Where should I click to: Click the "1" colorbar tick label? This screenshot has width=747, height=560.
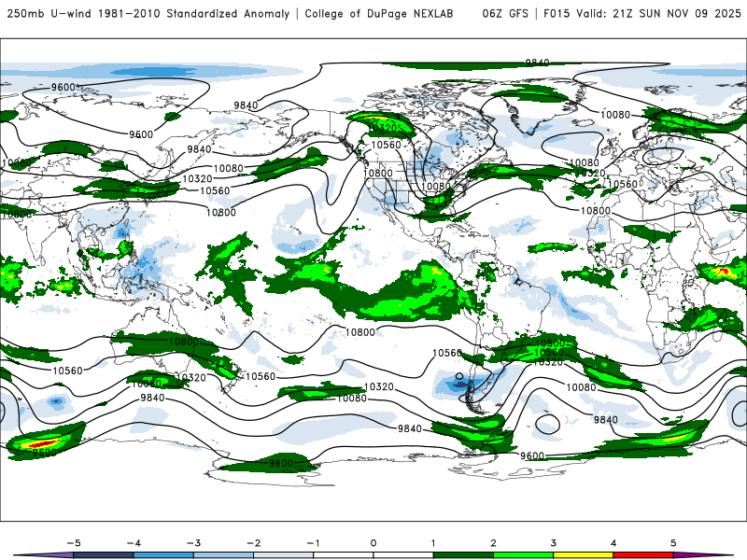pyautogui.click(x=433, y=543)
